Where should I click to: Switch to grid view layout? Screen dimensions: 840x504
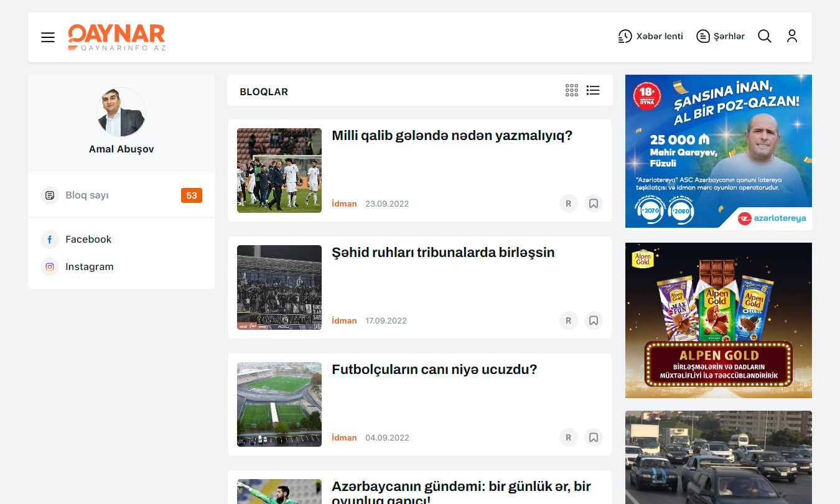tap(571, 91)
